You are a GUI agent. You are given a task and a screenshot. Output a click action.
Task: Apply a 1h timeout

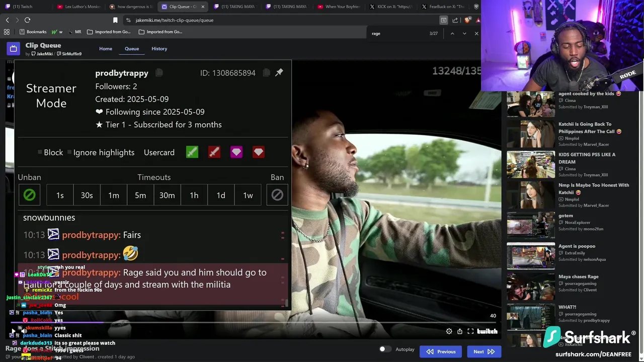click(x=194, y=195)
